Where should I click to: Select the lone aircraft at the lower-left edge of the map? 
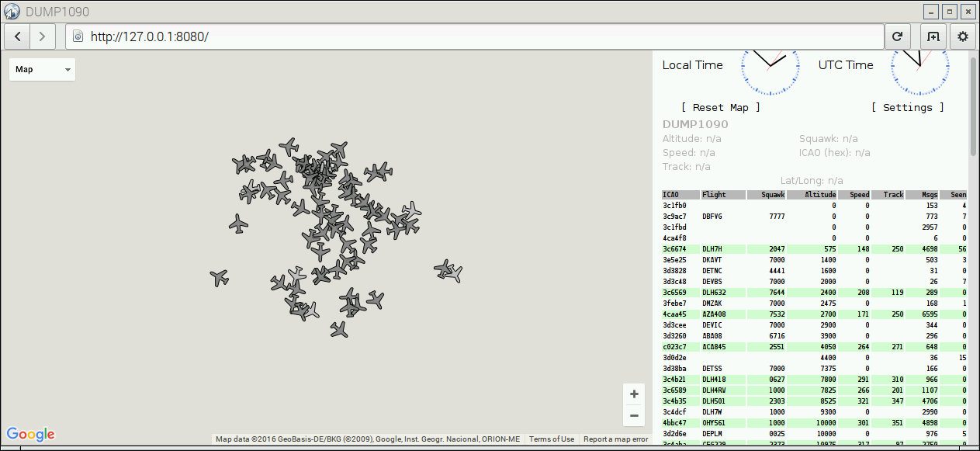coord(220,278)
